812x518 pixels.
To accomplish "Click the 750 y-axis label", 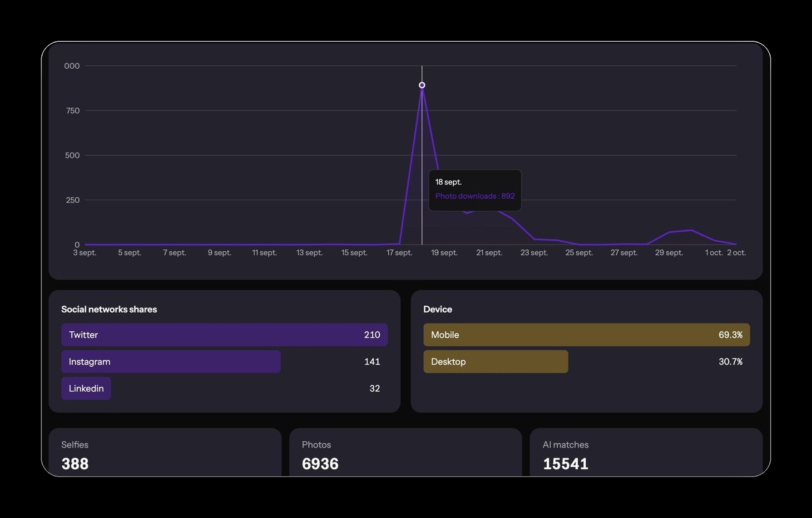I will [73, 110].
